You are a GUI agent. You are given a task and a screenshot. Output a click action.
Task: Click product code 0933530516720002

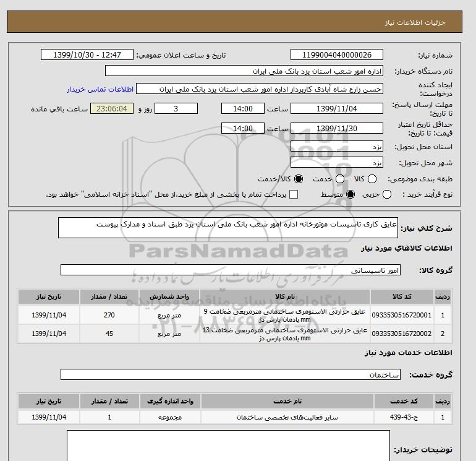coord(402,334)
